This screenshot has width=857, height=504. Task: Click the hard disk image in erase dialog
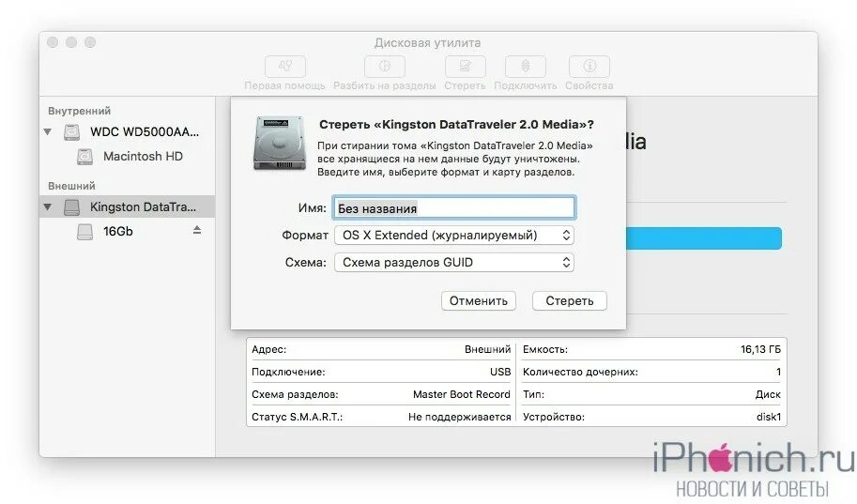coord(280,144)
